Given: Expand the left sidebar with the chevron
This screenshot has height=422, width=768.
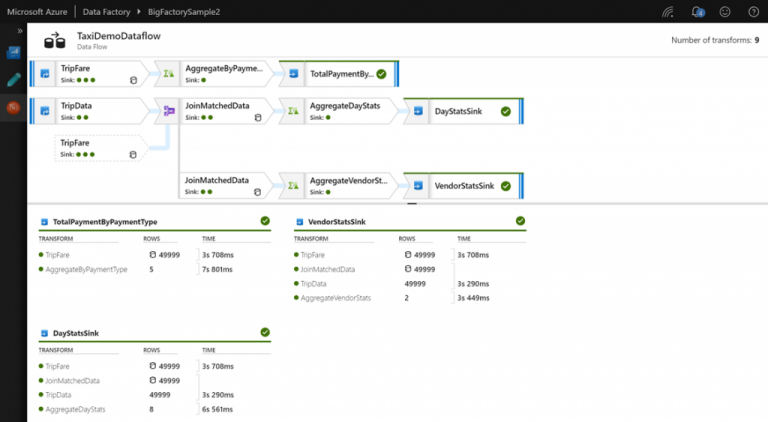Looking at the screenshot, I should coord(20,31).
